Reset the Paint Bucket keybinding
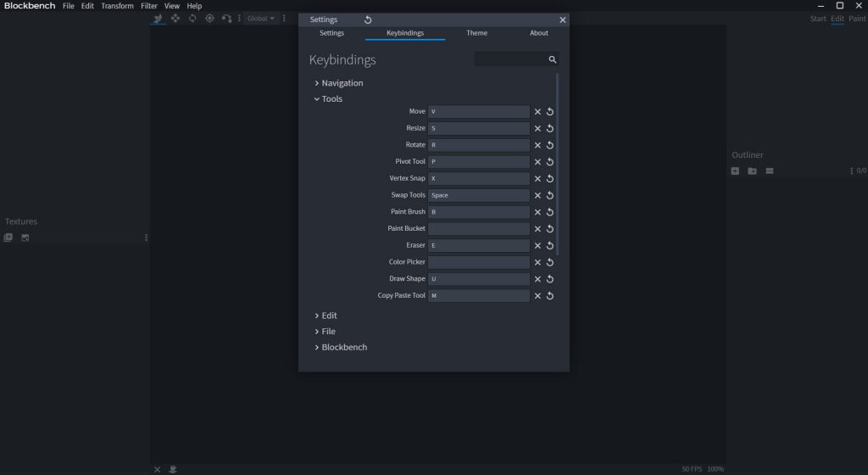 (549, 229)
